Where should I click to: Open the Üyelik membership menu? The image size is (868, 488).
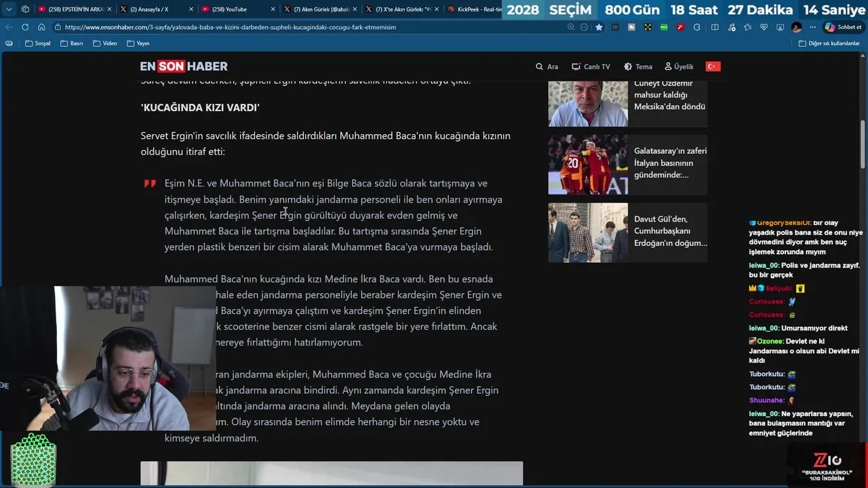(x=679, y=66)
